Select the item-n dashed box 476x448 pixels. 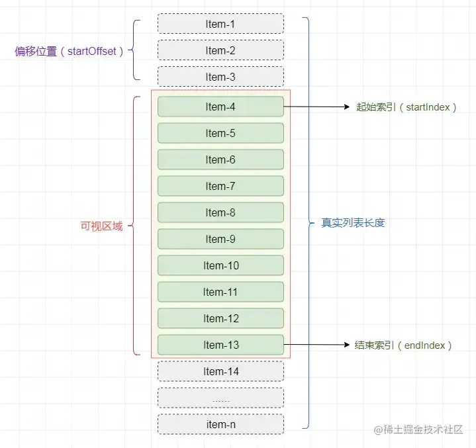click(220, 424)
